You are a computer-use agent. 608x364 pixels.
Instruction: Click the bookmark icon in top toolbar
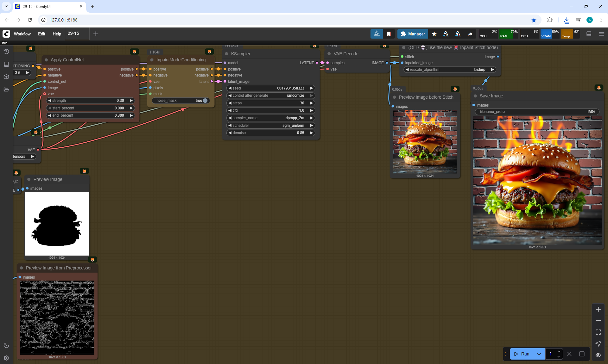coord(389,34)
